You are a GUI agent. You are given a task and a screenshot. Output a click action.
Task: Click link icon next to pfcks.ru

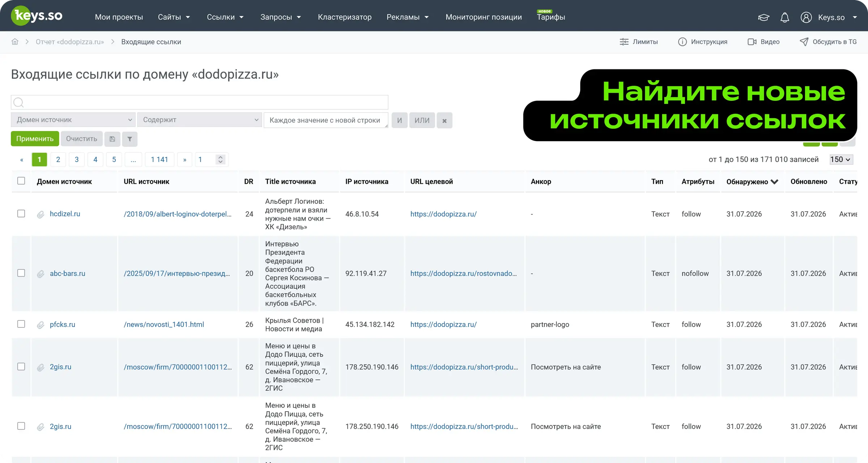41,325
